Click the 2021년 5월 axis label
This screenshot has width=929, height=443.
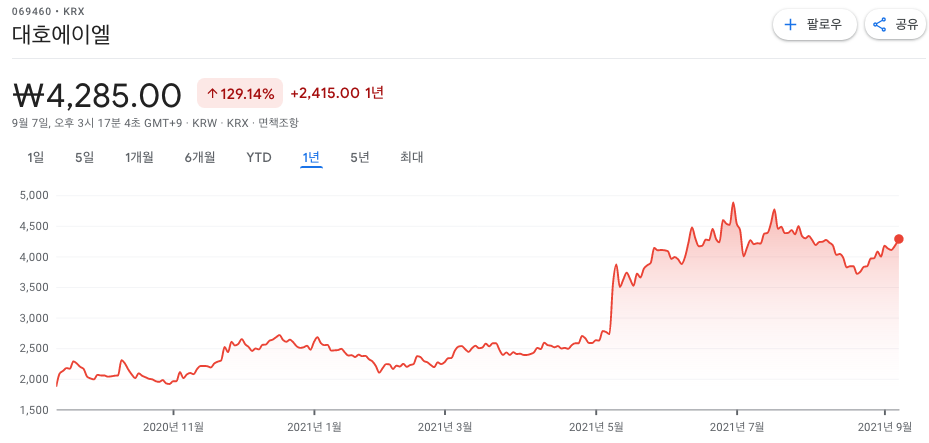(596, 426)
